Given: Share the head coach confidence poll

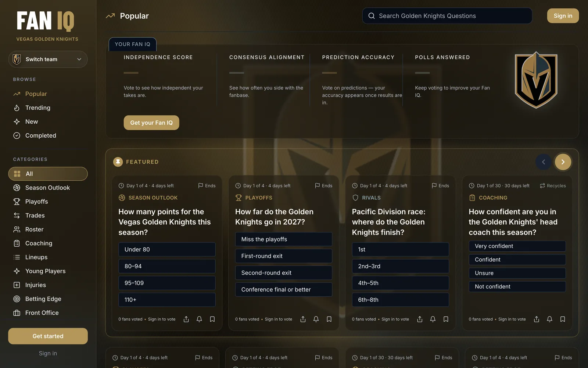Looking at the screenshot, I should pos(537,319).
